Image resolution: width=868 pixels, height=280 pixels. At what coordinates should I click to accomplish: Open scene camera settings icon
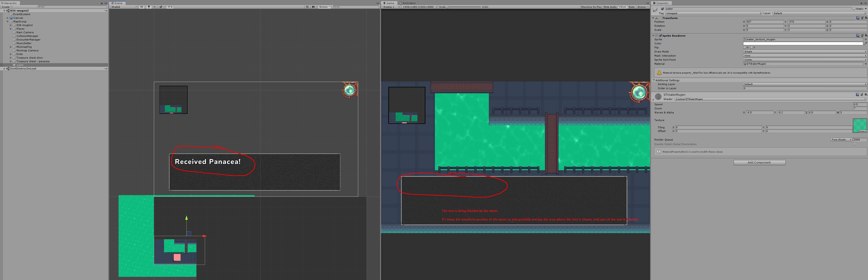click(314, 7)
